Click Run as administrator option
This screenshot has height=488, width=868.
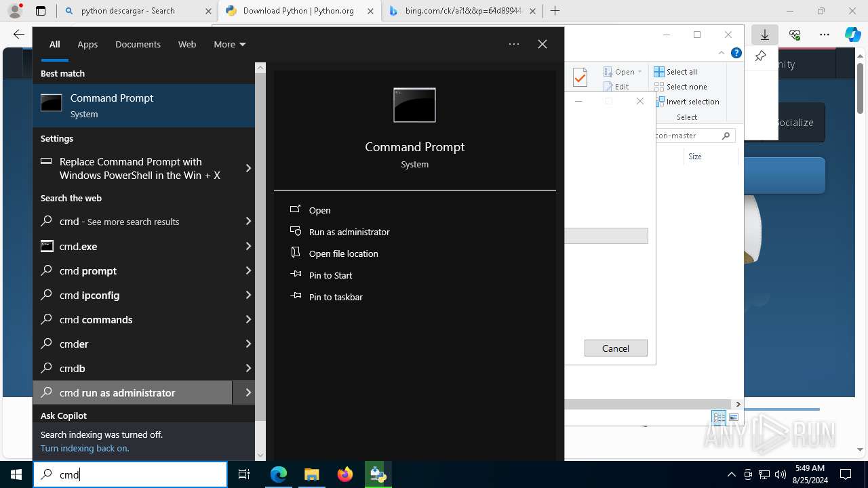pyautogui.click(x=349, y=232)
